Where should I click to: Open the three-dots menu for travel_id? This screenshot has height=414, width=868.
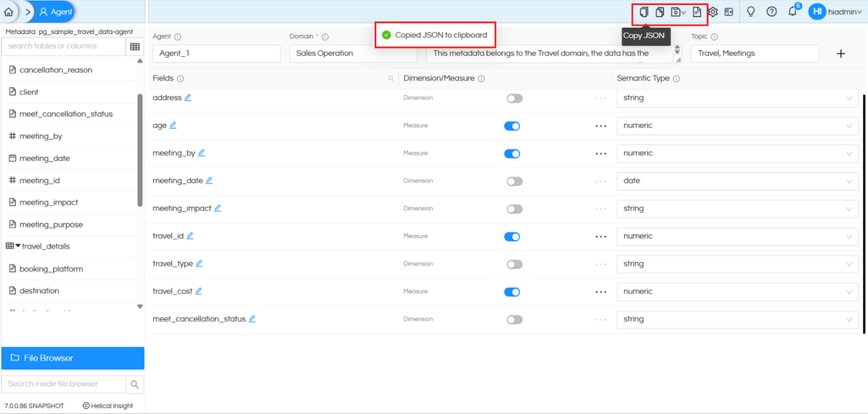click(x=601, y=237)
